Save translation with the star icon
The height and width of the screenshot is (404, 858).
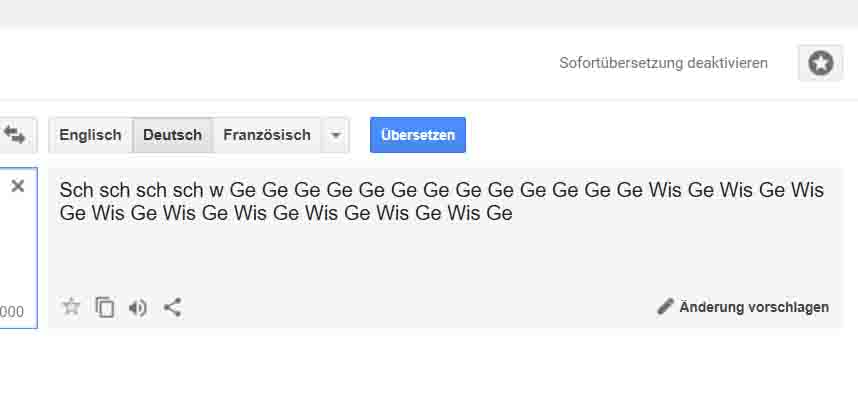(x=71, y=307)
